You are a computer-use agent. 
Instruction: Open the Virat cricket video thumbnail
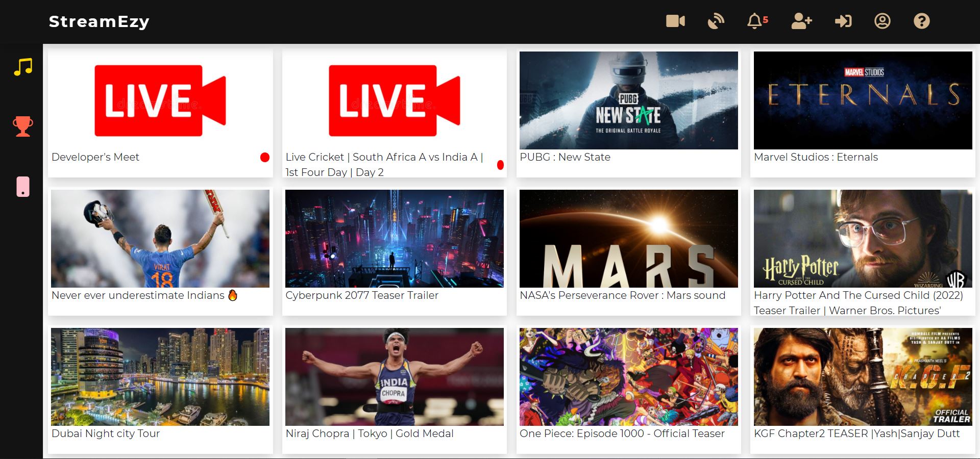point(160,239)
